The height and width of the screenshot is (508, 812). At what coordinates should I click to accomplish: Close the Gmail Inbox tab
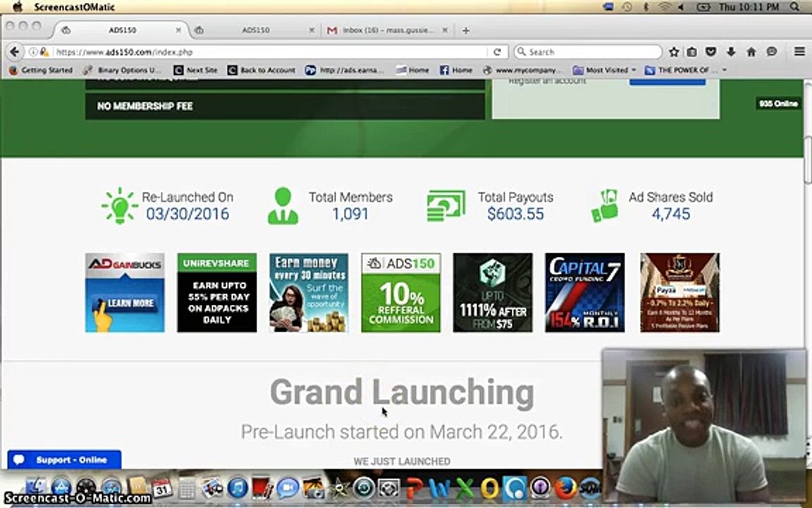coord(445,30)
